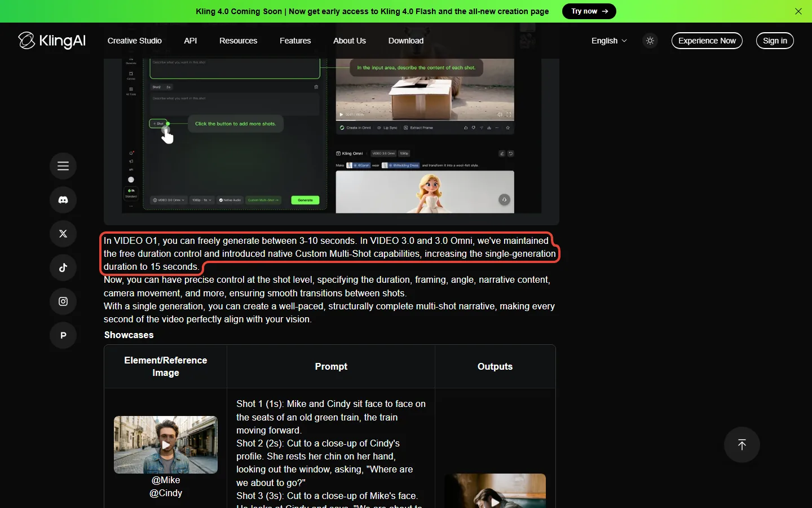The height and width of the screenshot is (508, 812).
Task: Open the KlingAI logo home link
Action: [x=52, y=41]
